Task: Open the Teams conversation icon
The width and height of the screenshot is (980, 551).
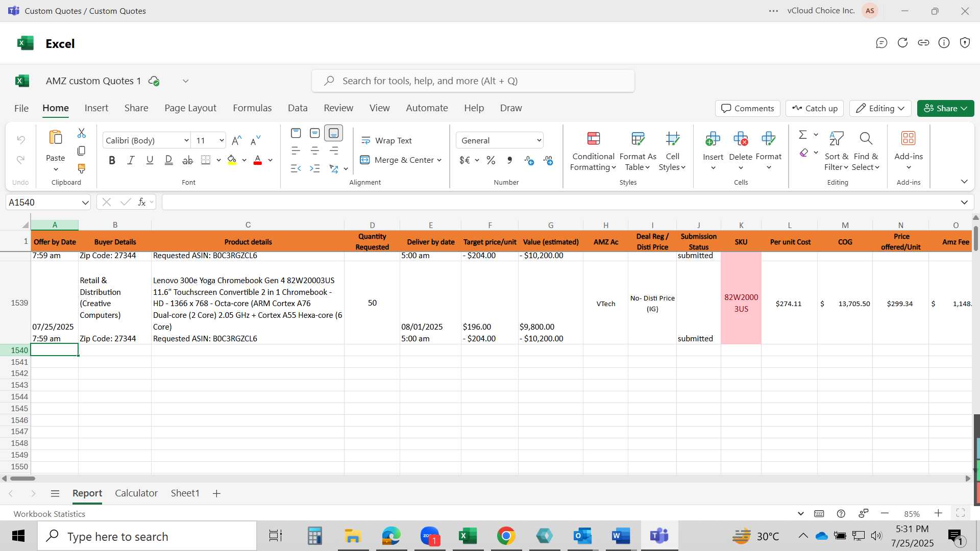Action: point(881,43)
